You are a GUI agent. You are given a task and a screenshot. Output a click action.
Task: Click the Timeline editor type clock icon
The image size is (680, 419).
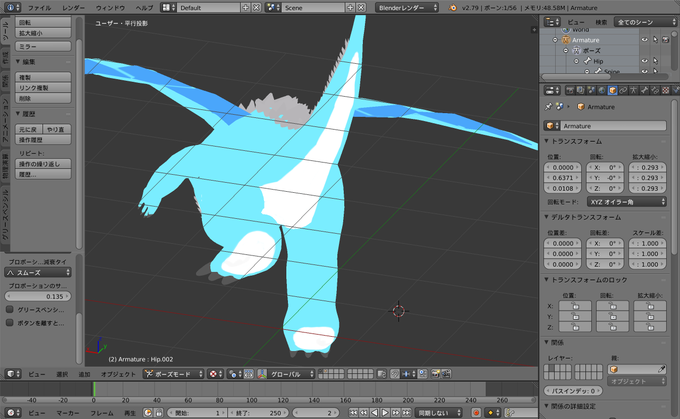click(x=12, y=412)
